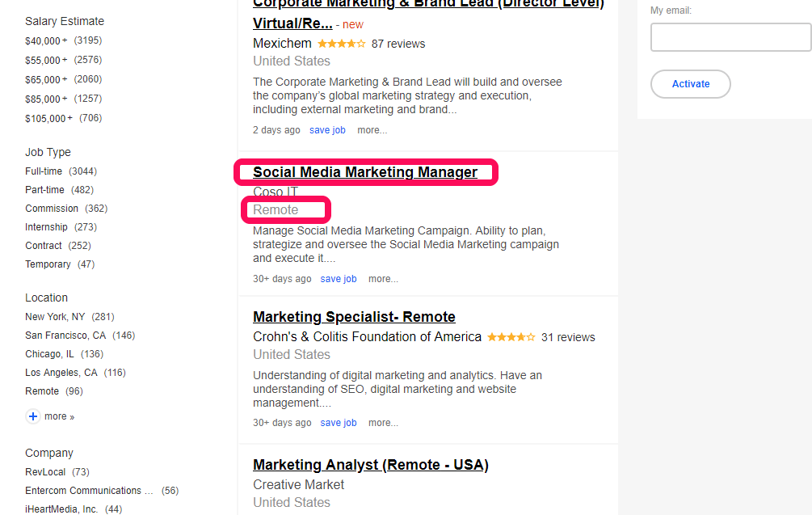Save the Social Media Marketing Manager job
This screenshot has height=515, width=812.
click(x=339, y=279)
